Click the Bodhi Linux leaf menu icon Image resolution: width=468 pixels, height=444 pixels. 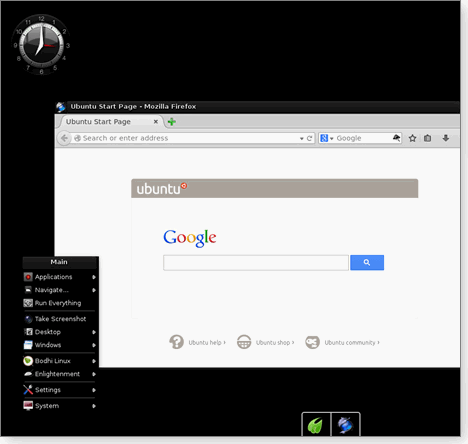coord(28,361)
